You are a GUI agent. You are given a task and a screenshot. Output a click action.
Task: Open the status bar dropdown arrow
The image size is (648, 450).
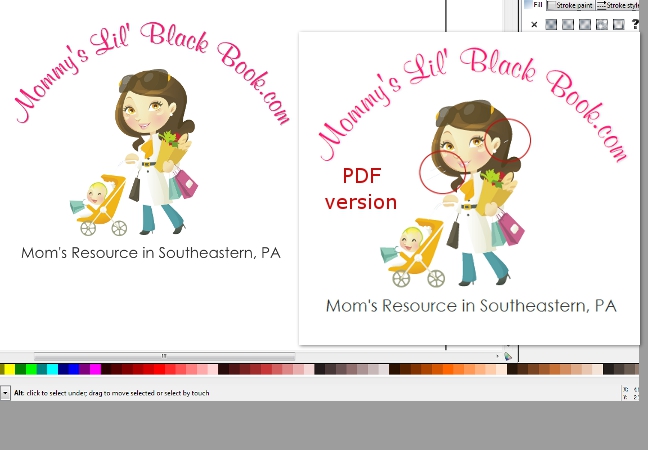[x=5, y=393]
